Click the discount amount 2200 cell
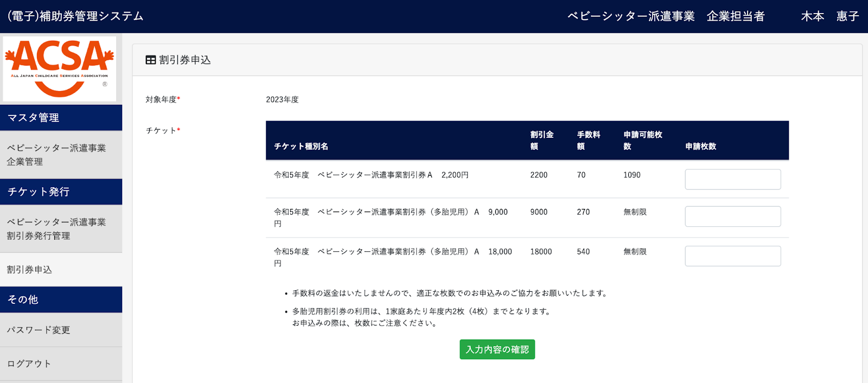The width and height of the screenshot is (868, 383). coord(539,175)
